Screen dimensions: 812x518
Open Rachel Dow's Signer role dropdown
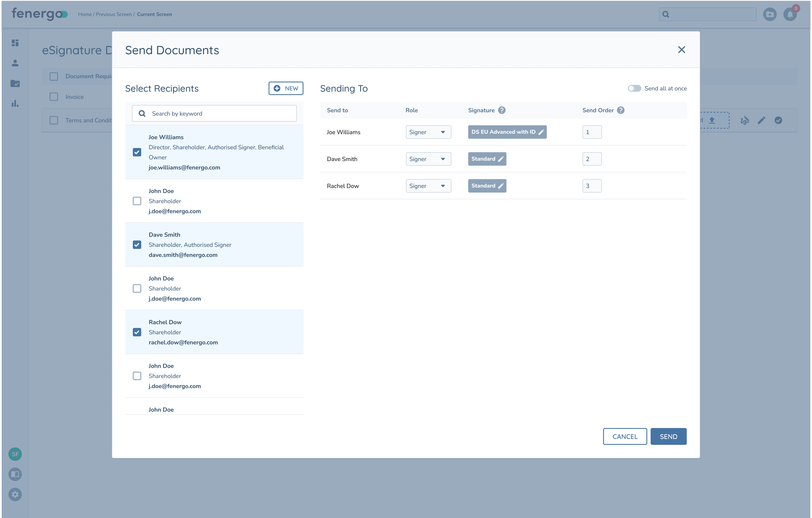[x=428, y=186]
